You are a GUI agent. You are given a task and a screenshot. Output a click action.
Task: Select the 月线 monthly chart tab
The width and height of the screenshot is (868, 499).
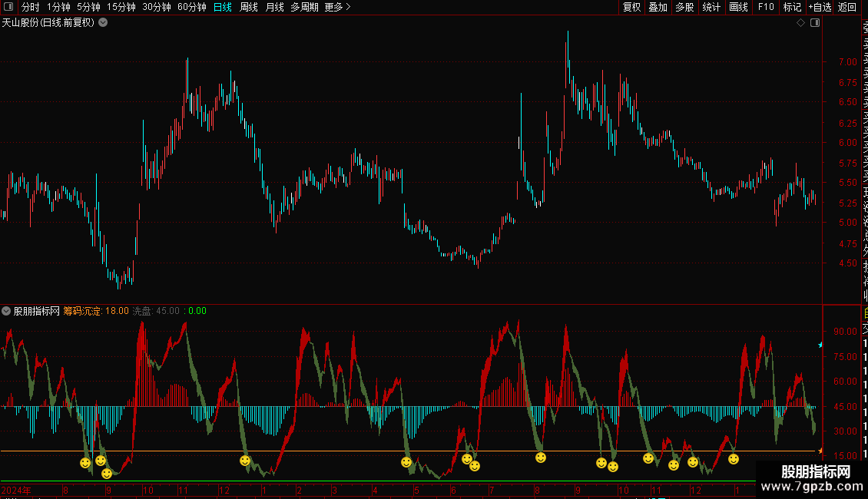point(275,7)
